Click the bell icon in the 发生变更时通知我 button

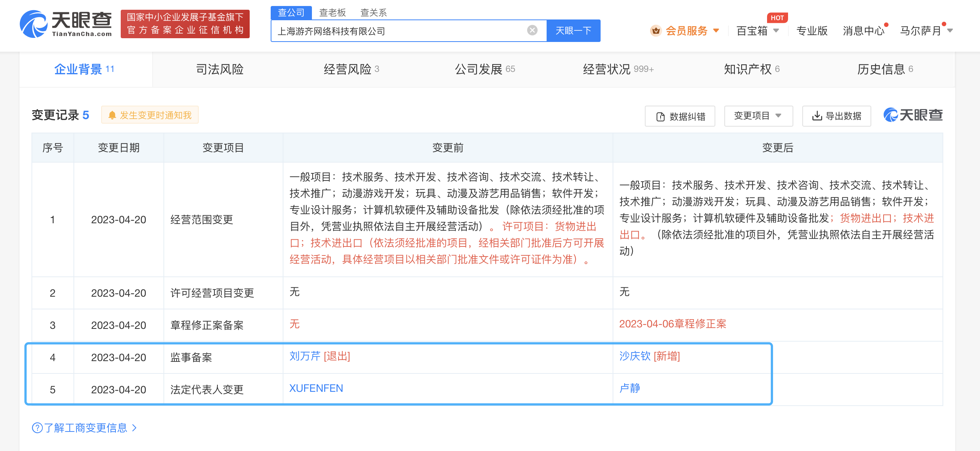click(112, 115)
